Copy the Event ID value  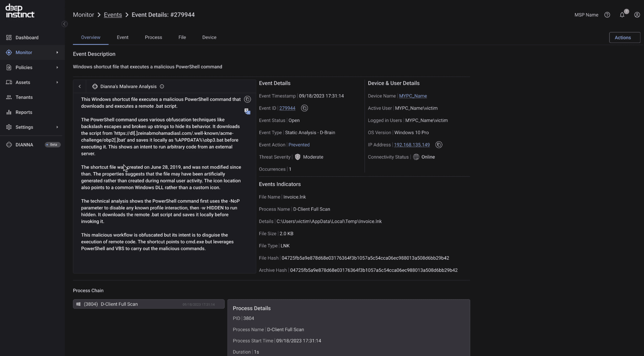point(304,108)
